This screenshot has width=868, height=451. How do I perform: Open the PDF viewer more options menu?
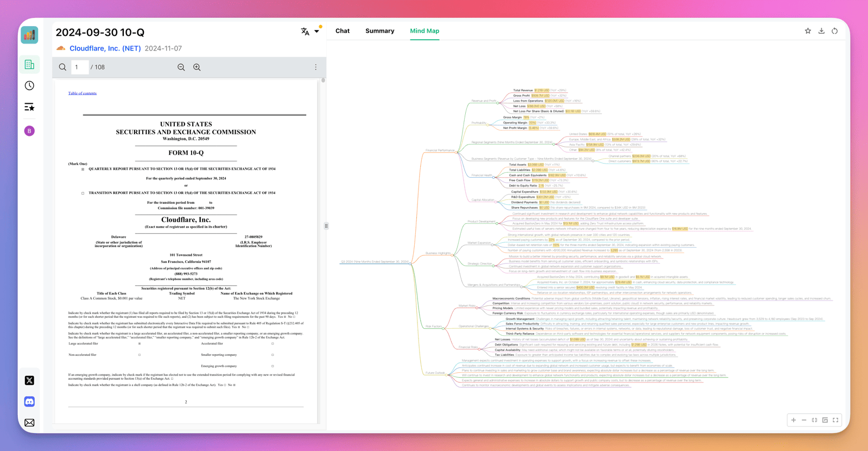[x=316, y=67]
